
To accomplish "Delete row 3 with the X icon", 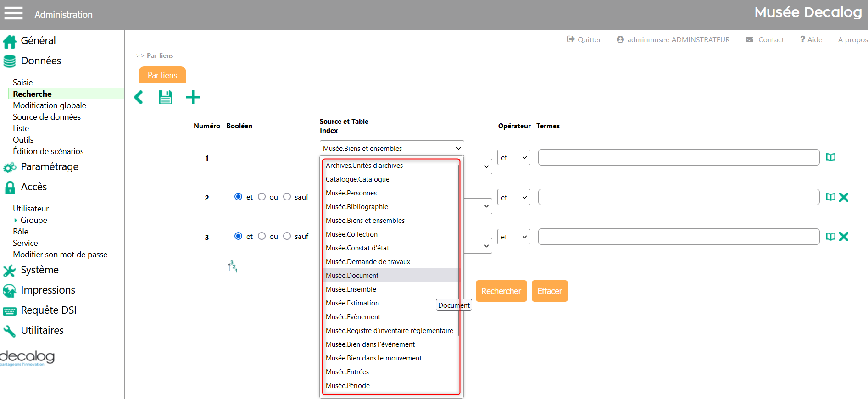I will click(843, 237).
